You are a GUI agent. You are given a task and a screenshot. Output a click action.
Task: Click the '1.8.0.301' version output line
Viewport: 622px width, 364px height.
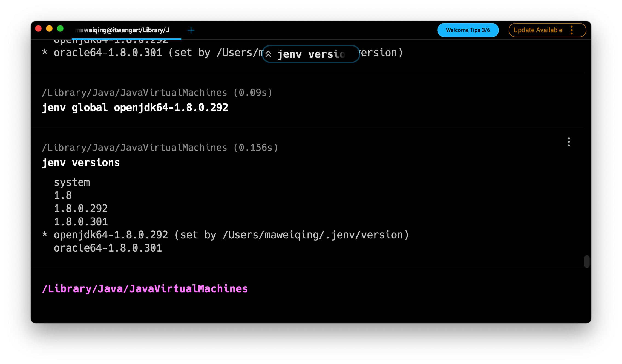tap(81, 222)
